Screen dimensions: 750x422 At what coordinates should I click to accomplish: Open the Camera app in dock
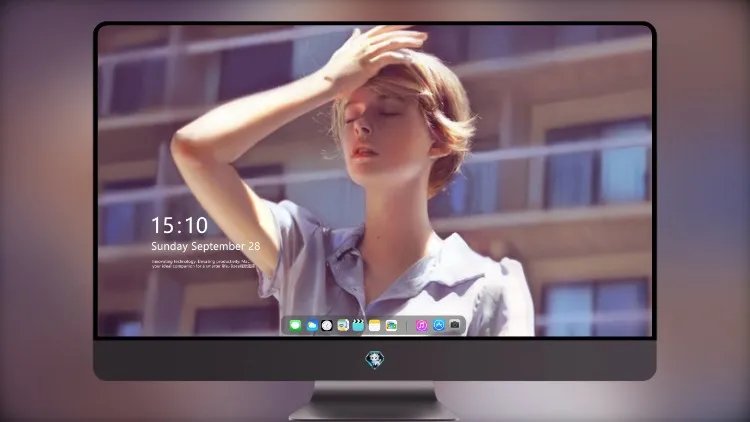click(455, 325)
